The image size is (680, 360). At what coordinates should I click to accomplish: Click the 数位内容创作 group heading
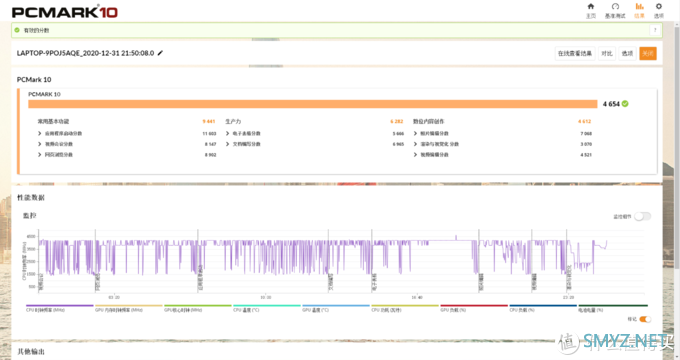click(x=428, y=121)
